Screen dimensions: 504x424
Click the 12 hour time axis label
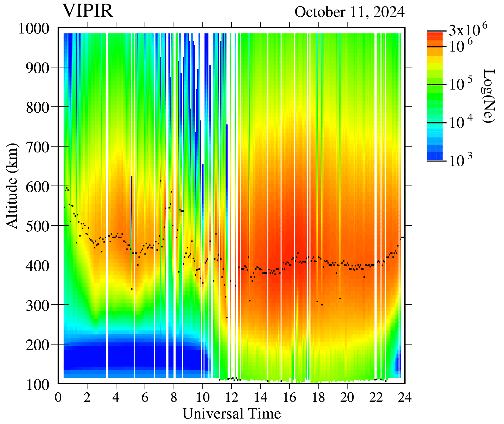(x=231, y=398)
